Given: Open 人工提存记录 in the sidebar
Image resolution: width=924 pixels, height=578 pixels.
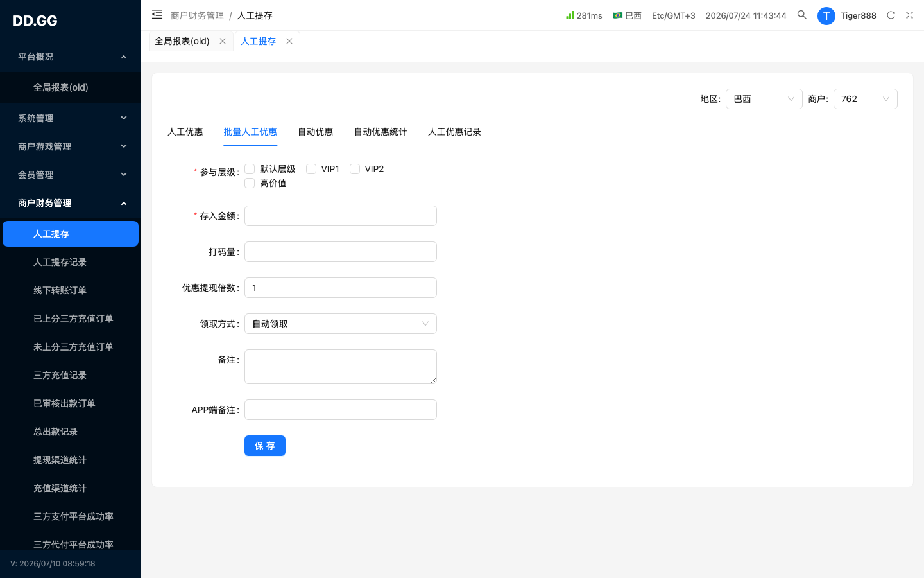Looking at the screenshot, I should point(71,262).
